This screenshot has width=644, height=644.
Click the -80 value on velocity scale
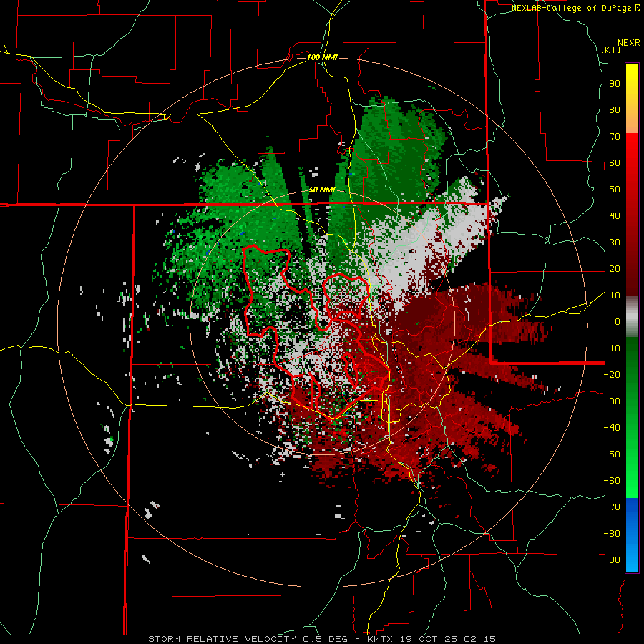coord(612,534)
